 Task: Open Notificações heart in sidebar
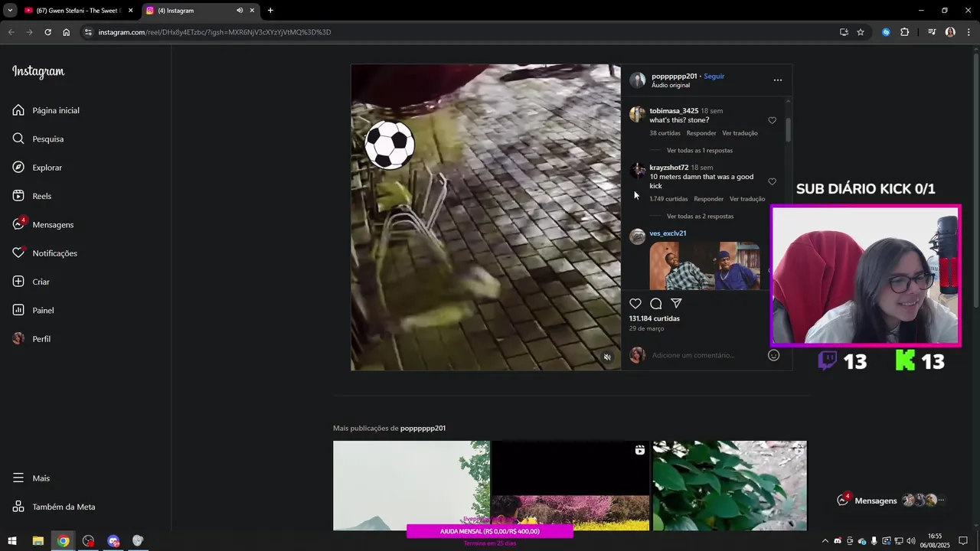[45, 253]
